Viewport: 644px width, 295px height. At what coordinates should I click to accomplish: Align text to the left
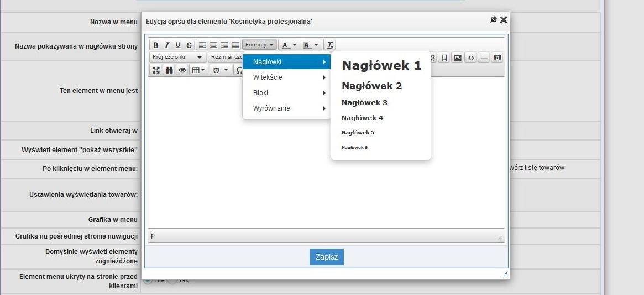point(202,45)
